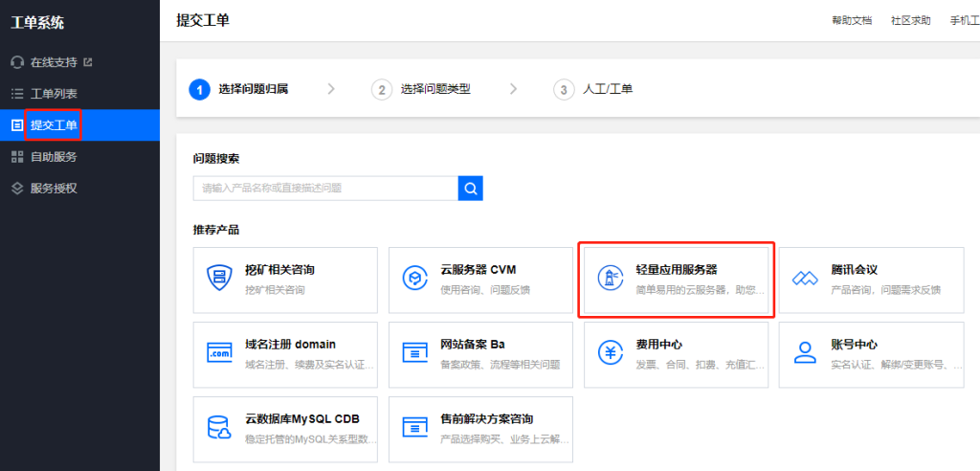Click the layers icon beside 服务授权
Image resolution: width=980 pixels, height=471 pixels.
(x=17, y=188)
